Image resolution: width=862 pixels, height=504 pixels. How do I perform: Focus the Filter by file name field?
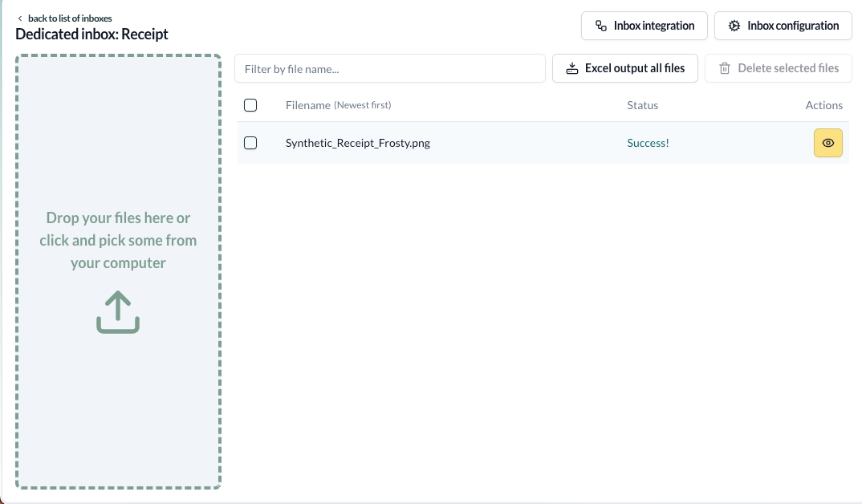[390, 69]
